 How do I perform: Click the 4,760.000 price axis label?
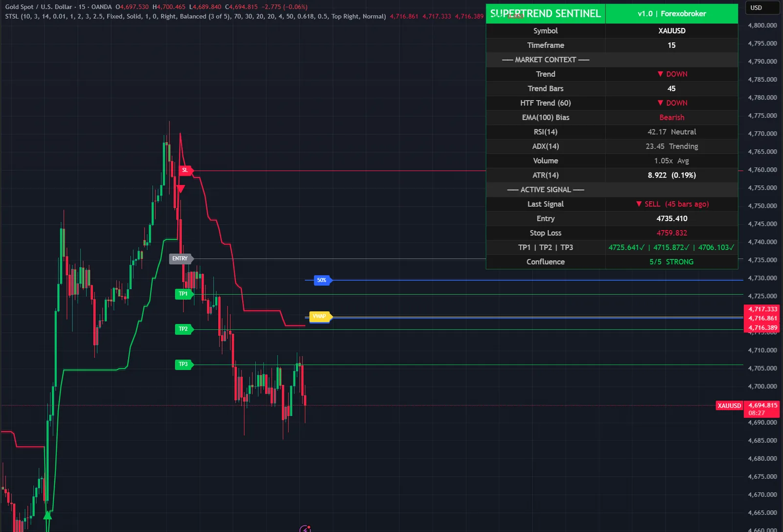tap(762, 170)
